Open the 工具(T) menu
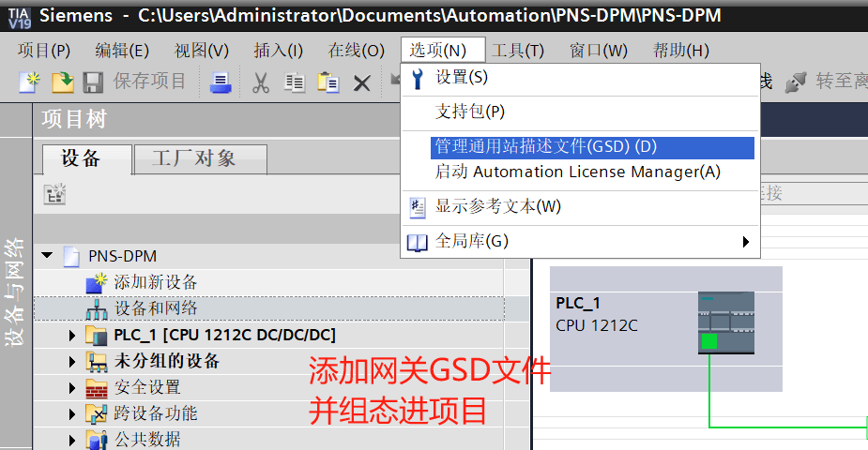The height and width of the screenshot is (450, 868). (518, 51)
